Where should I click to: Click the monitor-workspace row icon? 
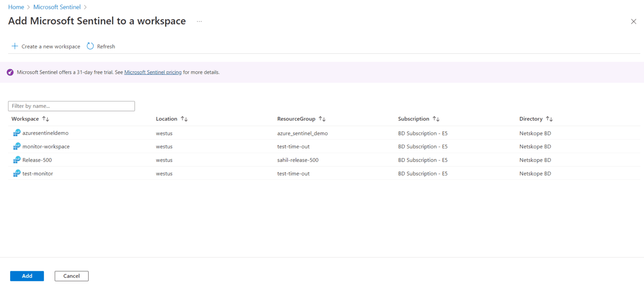(16, 146)
